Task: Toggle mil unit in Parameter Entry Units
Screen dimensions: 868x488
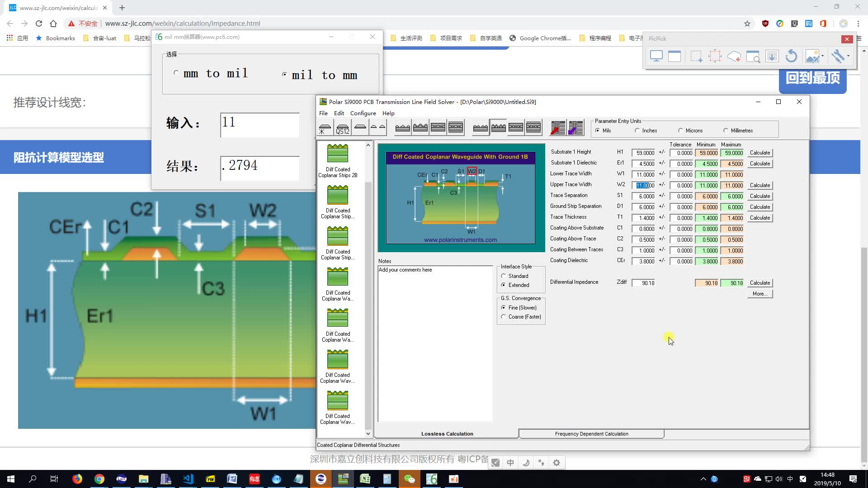Action: tap(599, 130)
